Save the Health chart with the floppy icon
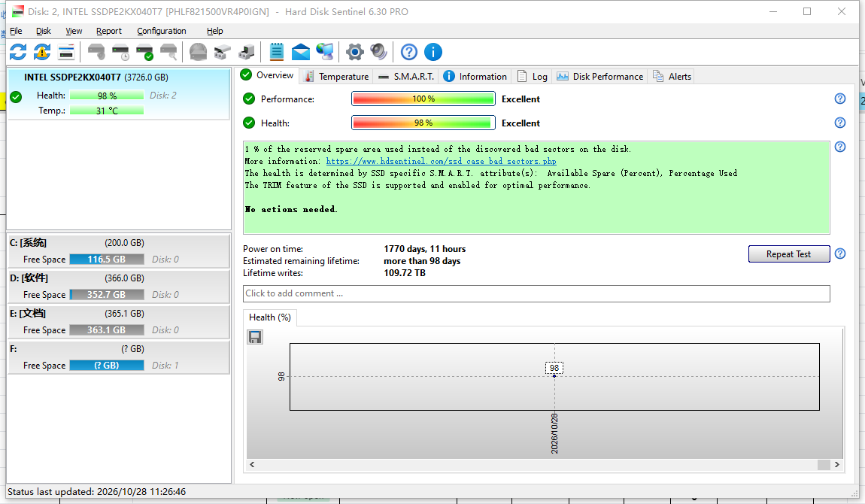The height and width of the screenshot is (504, 865). pos(255,337)
